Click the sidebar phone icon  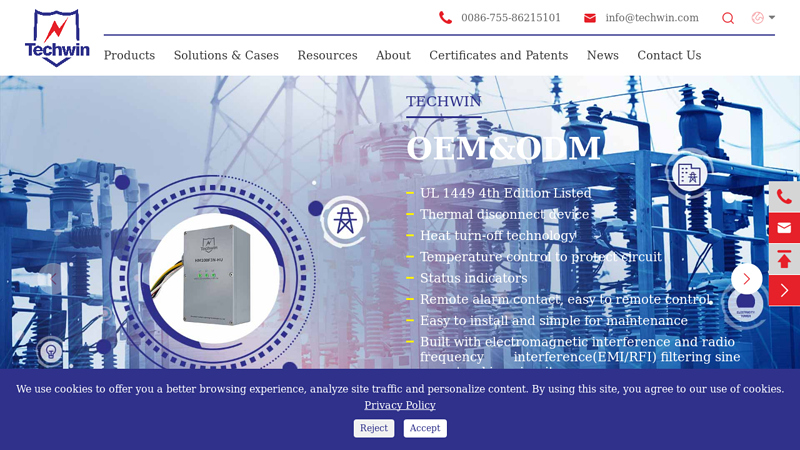(784, 196)
